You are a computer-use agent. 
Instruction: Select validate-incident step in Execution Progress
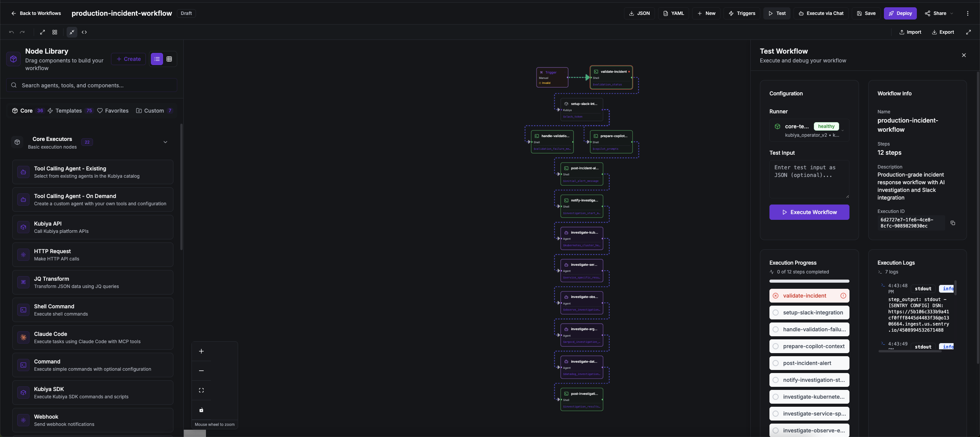tap(809, 296)
